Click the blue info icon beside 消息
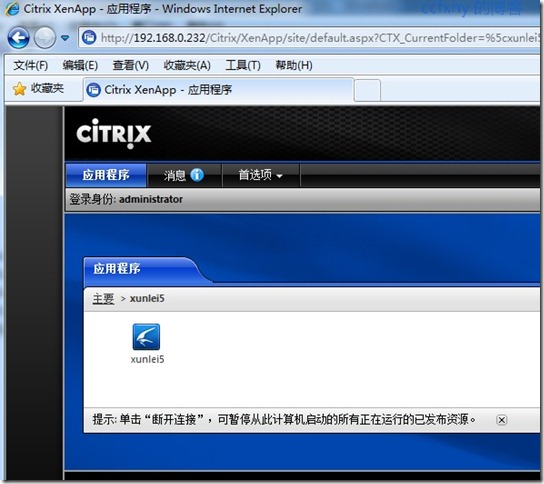 pyautogui.click(x=197, y=175)
